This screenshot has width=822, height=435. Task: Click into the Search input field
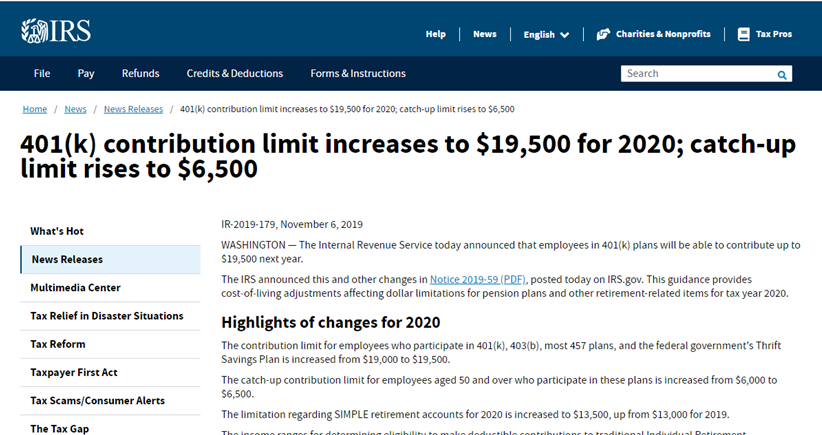(x=697, y=74)
